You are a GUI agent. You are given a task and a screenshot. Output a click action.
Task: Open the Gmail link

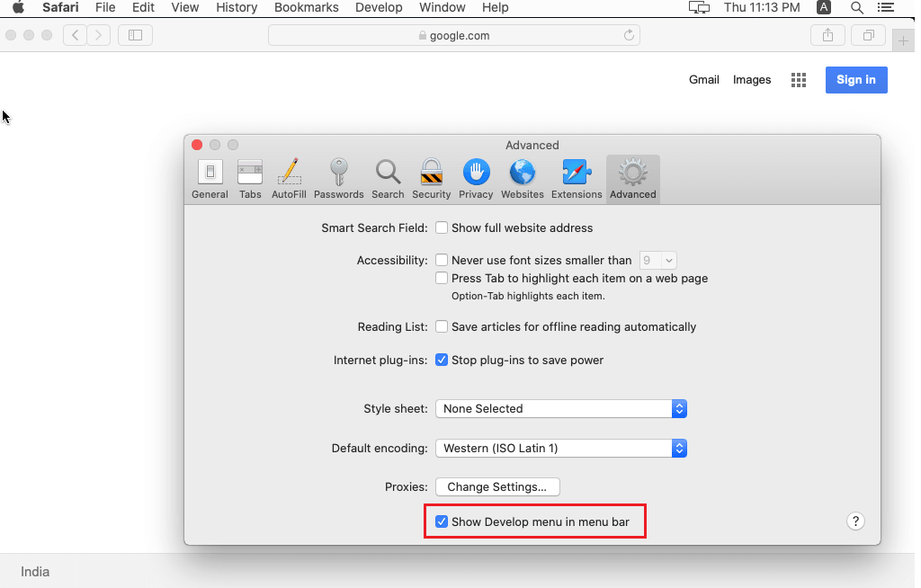click(x=703, y=80)
